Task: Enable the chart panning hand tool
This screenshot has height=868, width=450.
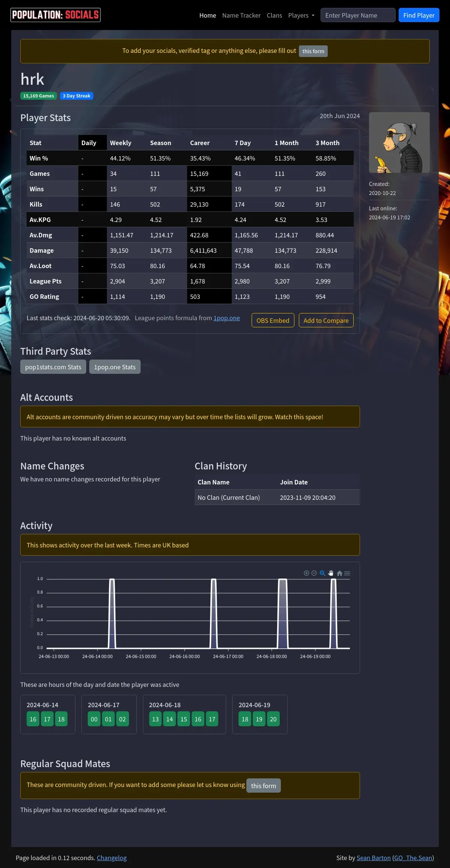Action: pos(331,573)
